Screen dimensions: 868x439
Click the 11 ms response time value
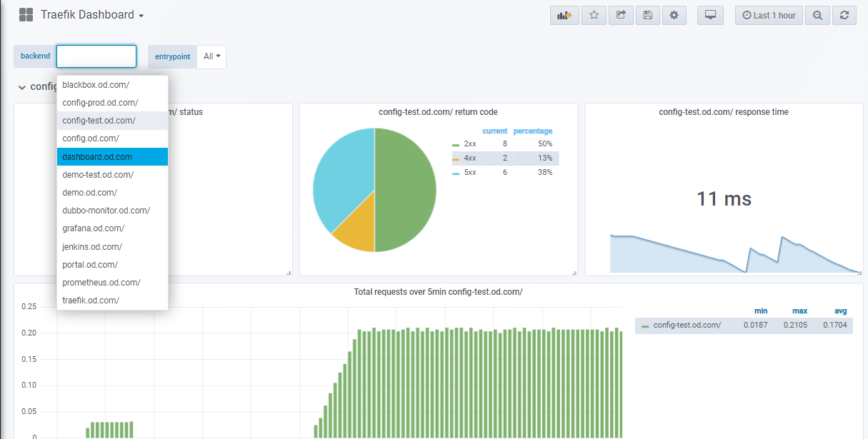(x=724, y=198)
